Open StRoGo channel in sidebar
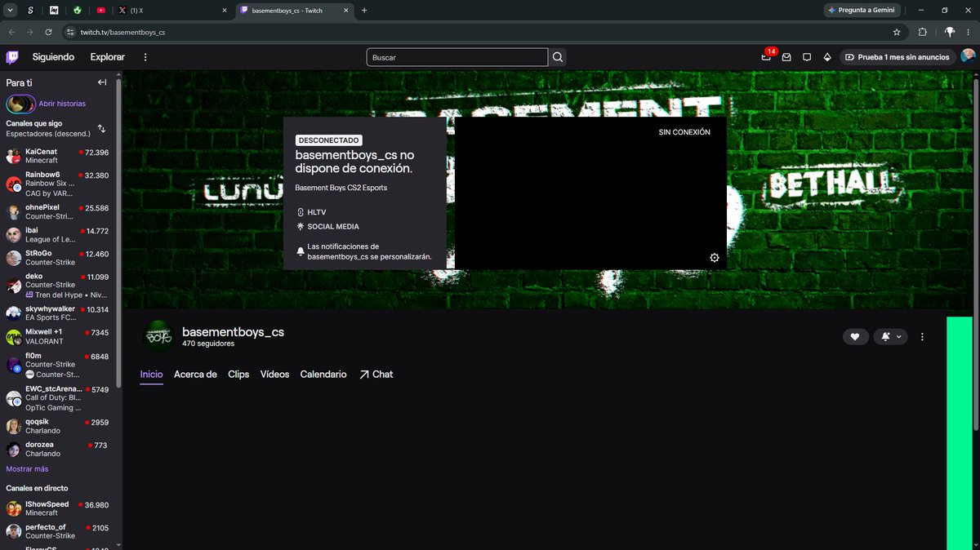Screen dimensions: 980x550 coord(60,258)
